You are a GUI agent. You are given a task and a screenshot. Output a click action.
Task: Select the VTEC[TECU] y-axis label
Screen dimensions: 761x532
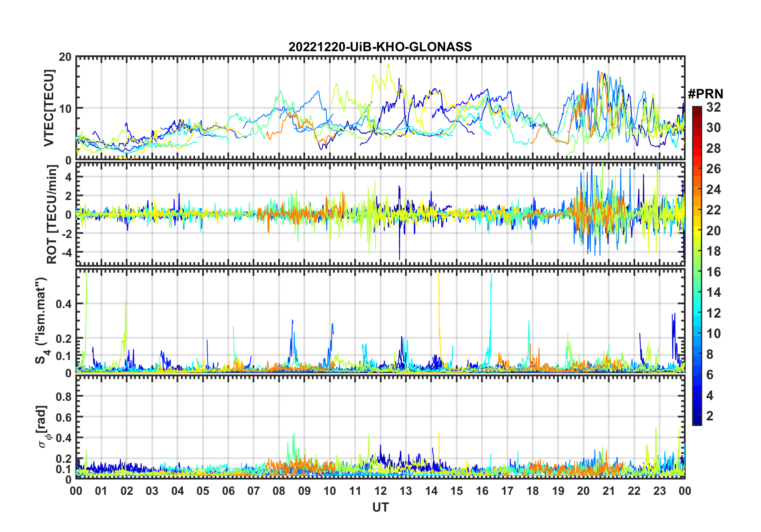tap(49, 108)
